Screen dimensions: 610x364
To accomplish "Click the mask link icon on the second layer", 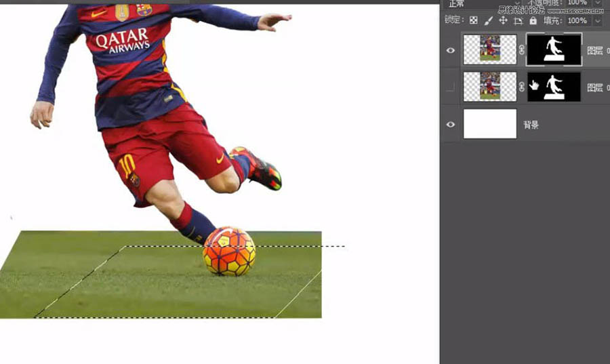I will 522,87.
